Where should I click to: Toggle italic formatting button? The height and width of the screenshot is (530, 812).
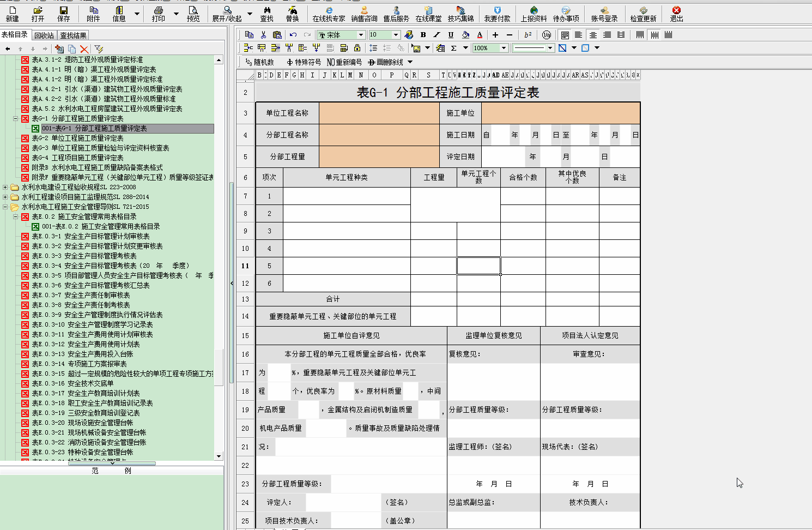click(437, 35)
